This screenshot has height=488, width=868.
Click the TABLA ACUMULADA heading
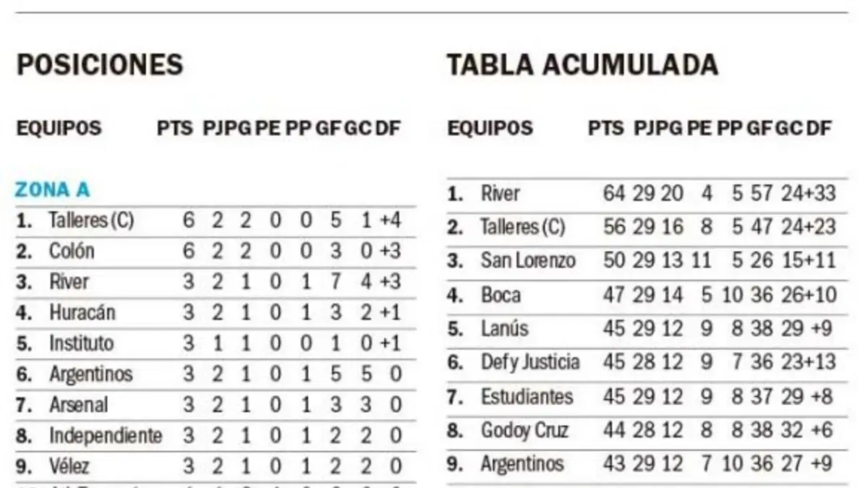point(582,64)
